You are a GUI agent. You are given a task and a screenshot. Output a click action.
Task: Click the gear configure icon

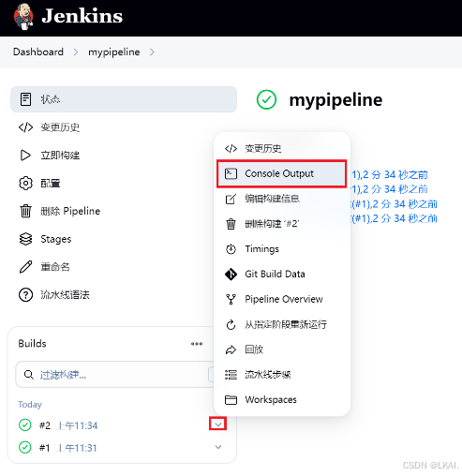tap(25, 183)
